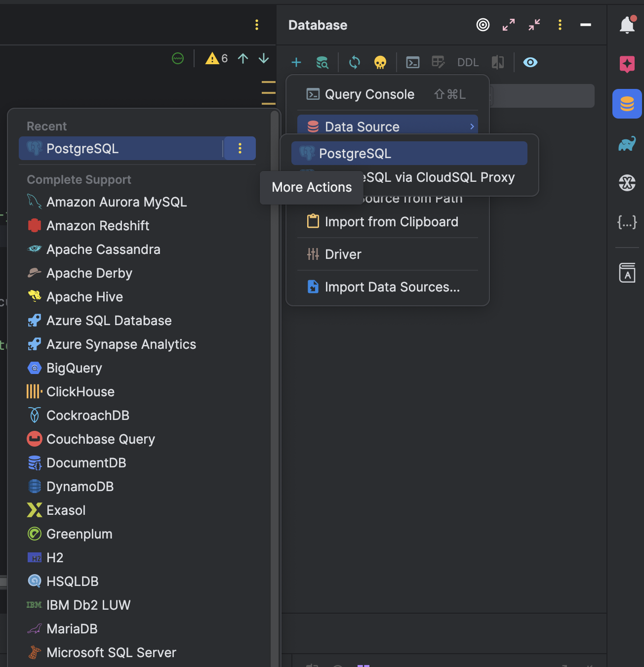Open the braces {...} sidebar tool
The image size is (644, 667).
(627, 222)
